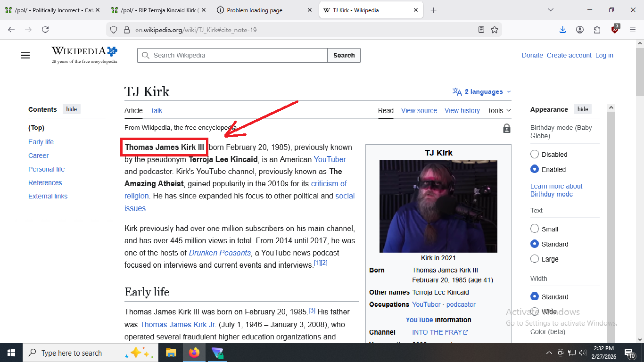Open the Windows notification center
The width and height of the screenshot is (644, 362).
(x=630, y=353)
